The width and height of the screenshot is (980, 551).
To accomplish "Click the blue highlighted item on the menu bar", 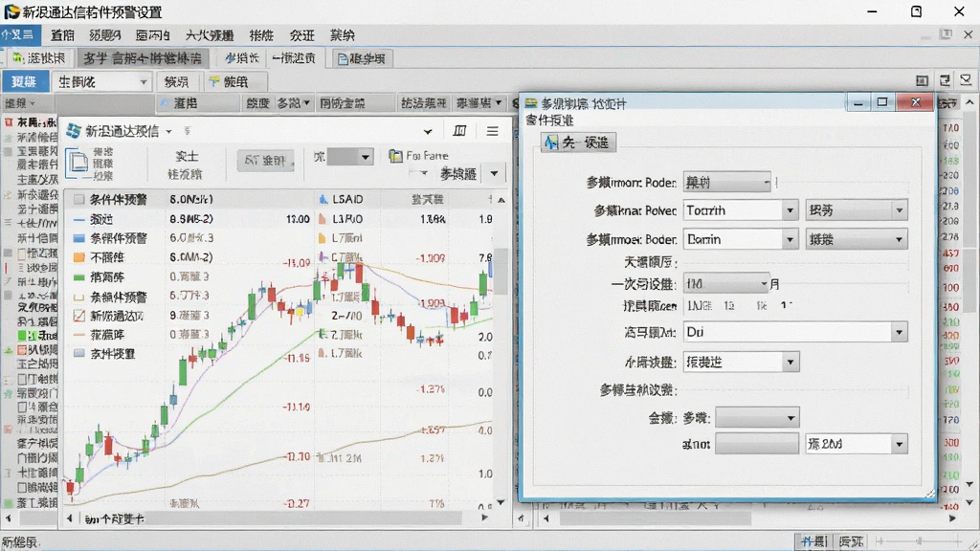I will click(21, 35).
